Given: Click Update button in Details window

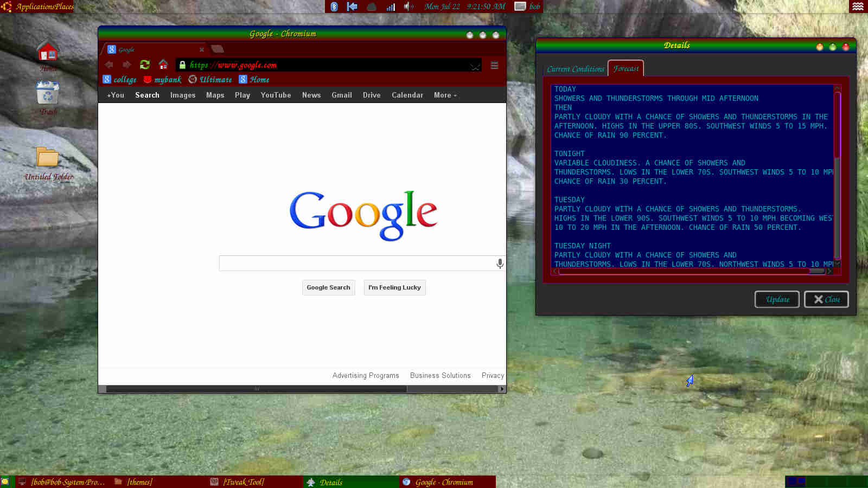Looking at the screenshot, I should 777,299.
